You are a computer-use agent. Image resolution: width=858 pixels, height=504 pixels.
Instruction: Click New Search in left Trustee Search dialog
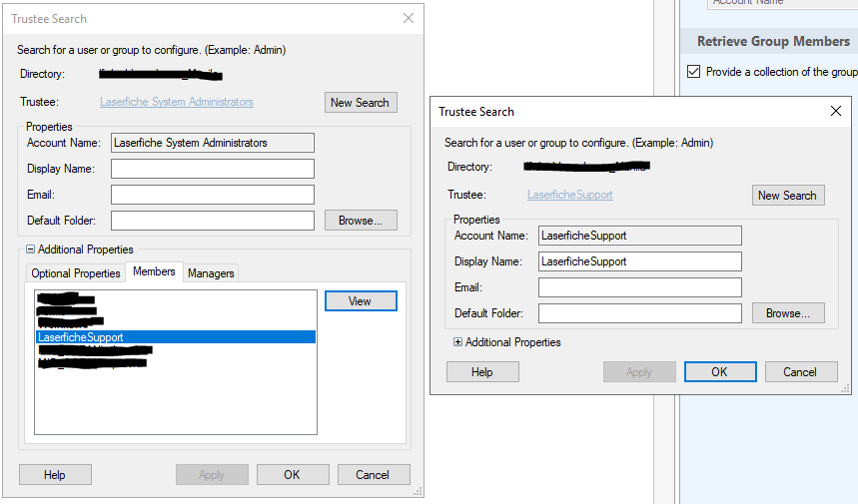click(361, 103)
